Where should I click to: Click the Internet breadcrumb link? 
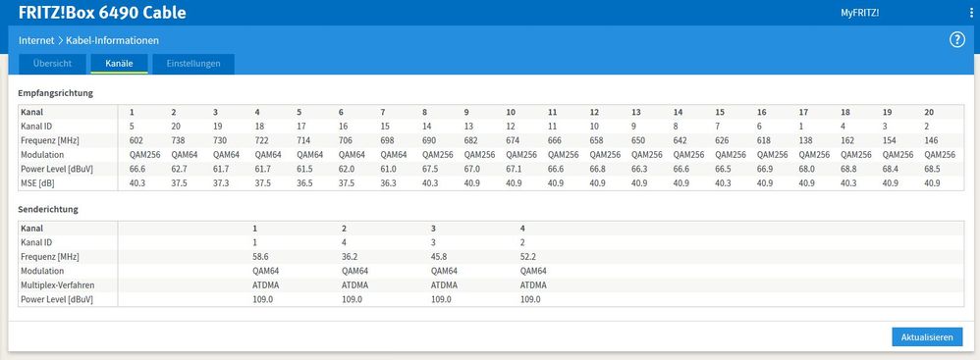pos(36,40)
